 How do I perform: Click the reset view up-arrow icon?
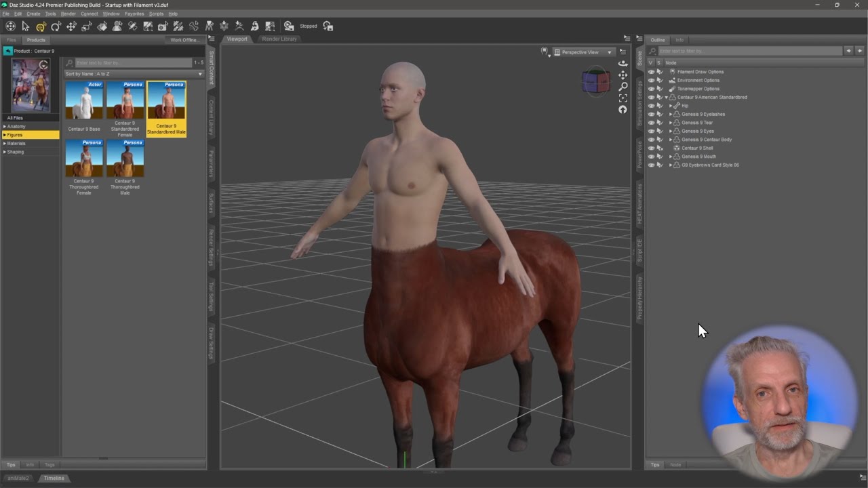[x=623, y=109]
